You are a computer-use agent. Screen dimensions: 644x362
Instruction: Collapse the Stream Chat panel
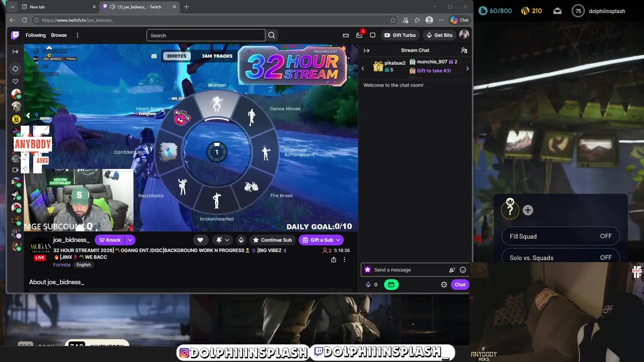point(367,50)
